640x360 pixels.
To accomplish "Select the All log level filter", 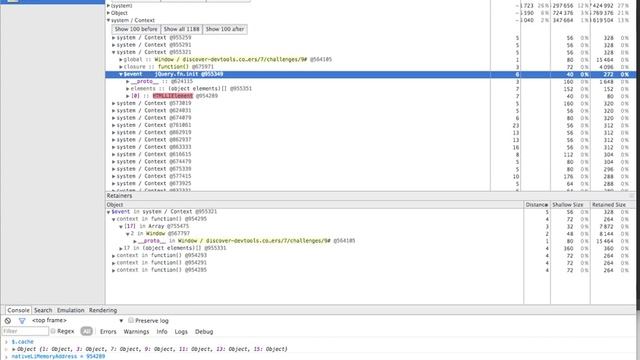I will 87,331.
